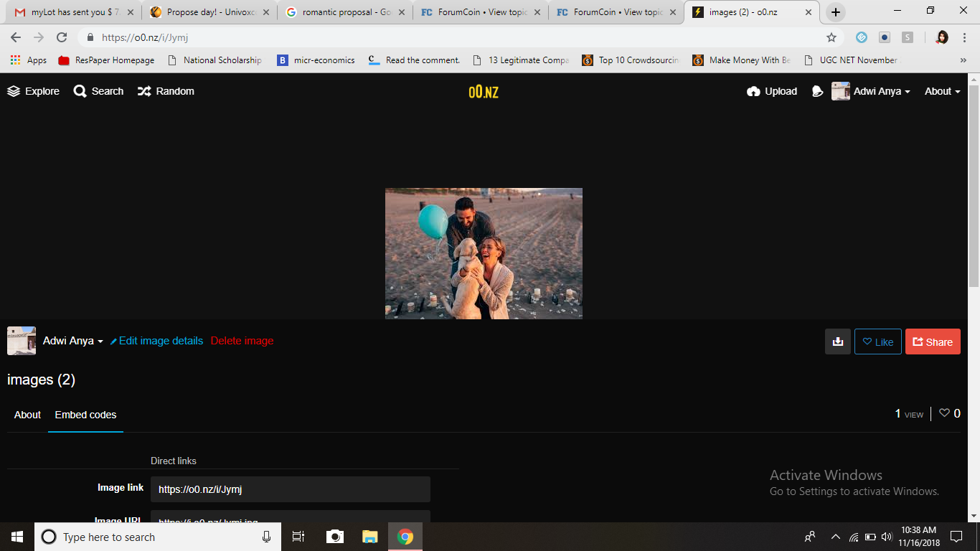Image resolution: width=980 pixels, height=551 pixels.
Task: Click the Image URL field
Action: (x=291, y=517)
